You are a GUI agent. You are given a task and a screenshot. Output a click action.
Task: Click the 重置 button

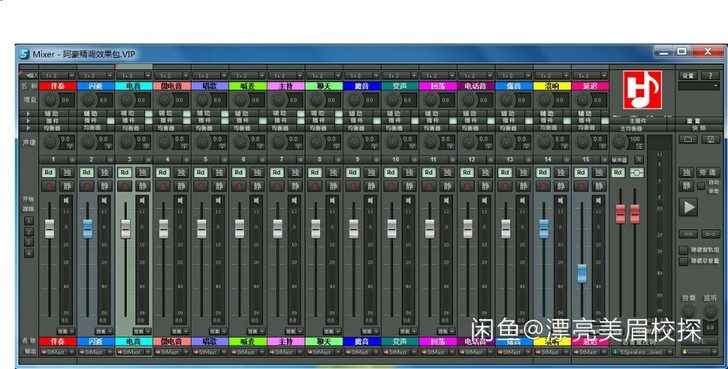point(693,121)
